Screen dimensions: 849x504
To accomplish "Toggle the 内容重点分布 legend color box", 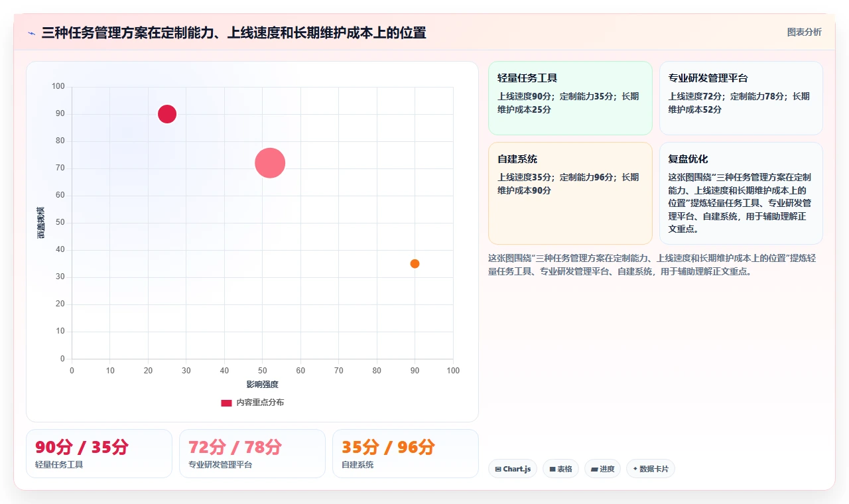I will pos(226,403).
